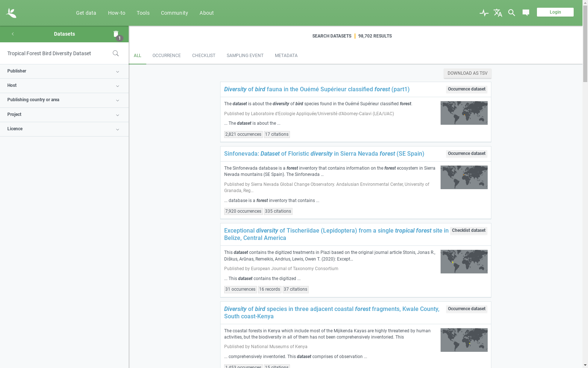Click DOWNLOAD AS TSV button
Screen dimensions: 588x368
[x=467, y=73]
